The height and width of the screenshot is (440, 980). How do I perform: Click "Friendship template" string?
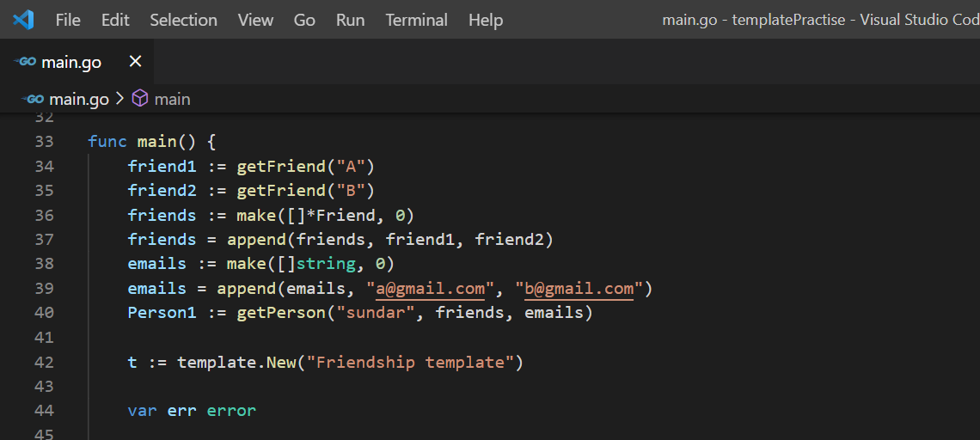410,362
